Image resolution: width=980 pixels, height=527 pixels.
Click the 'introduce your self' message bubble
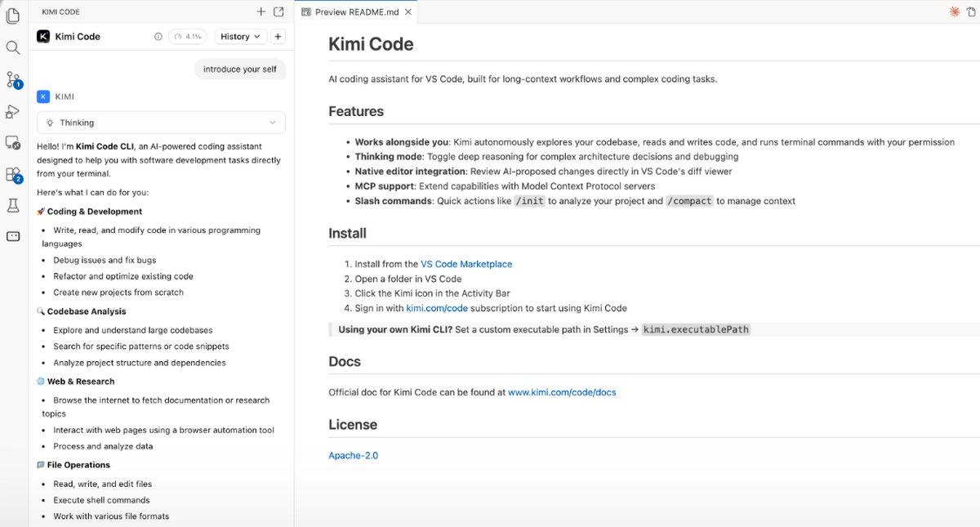[240, 69]
